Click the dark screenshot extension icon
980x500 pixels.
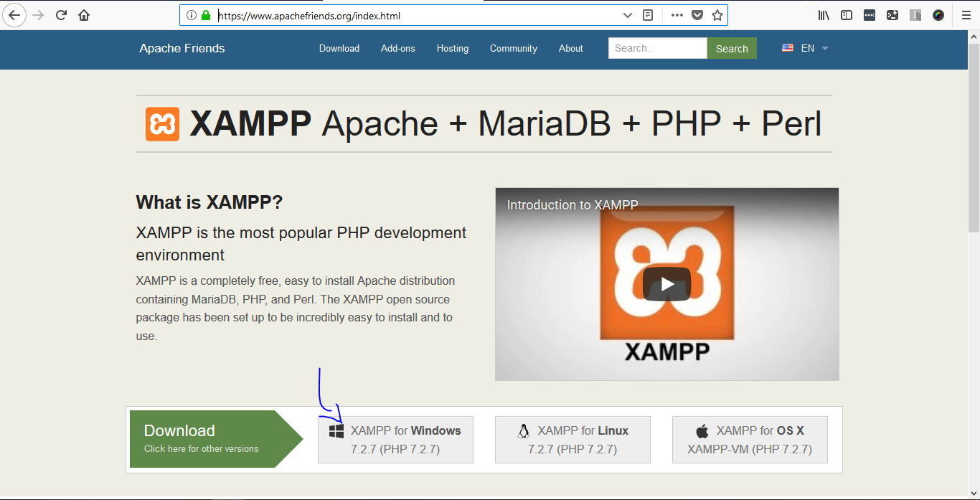tap(892, 15)
